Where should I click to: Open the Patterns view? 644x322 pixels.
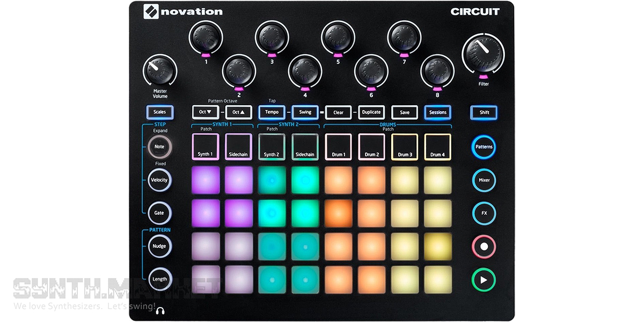(x=484, y=147)
